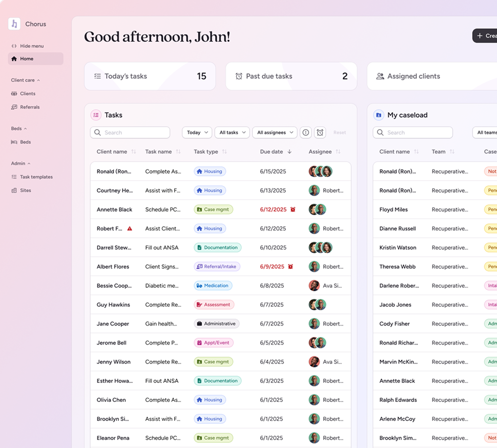Click the My caseload folder icon
This screenshot has height=448, width=497.
pyautogui.click(x=379, y=115)
